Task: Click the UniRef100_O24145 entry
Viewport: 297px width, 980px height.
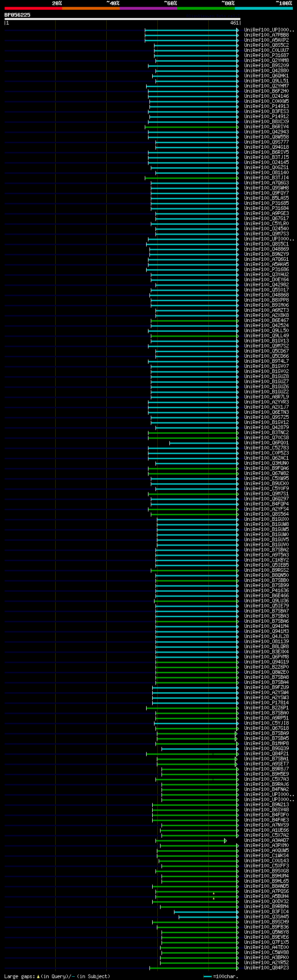Action: [266, 162]
